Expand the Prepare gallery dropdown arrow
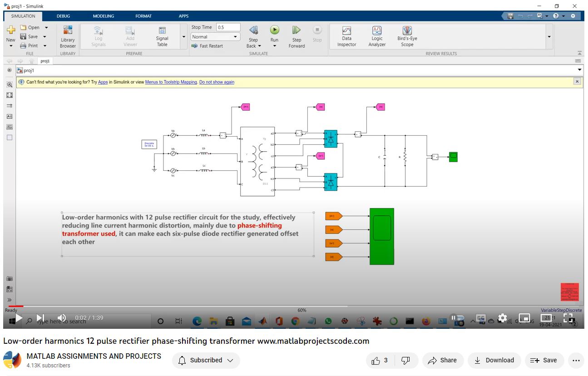This screenshot has height=376, width=588. click(x=183, y=37)
